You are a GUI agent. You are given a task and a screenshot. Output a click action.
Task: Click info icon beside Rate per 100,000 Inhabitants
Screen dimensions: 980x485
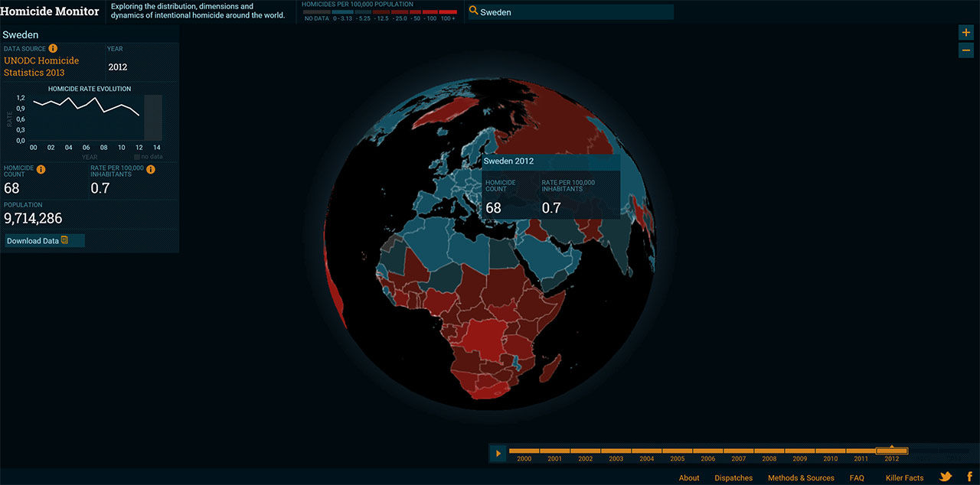151,170
